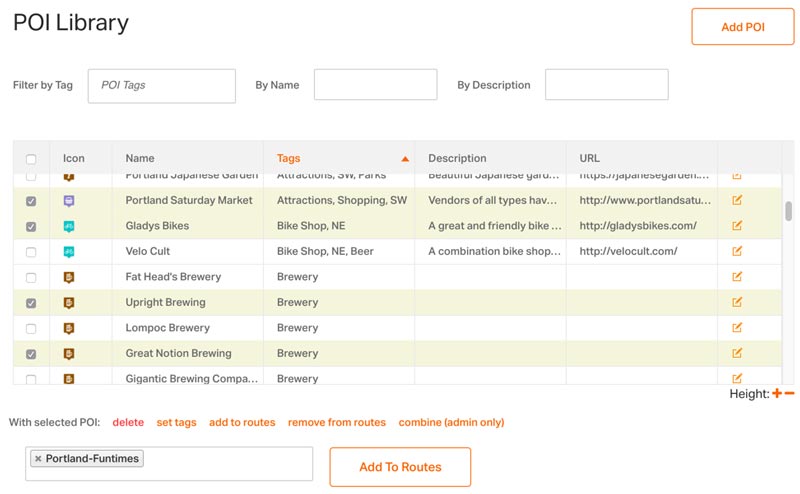Click the Gladys Bikes bike shop icon
Screen dimensions: 800x494
[69, 226]
